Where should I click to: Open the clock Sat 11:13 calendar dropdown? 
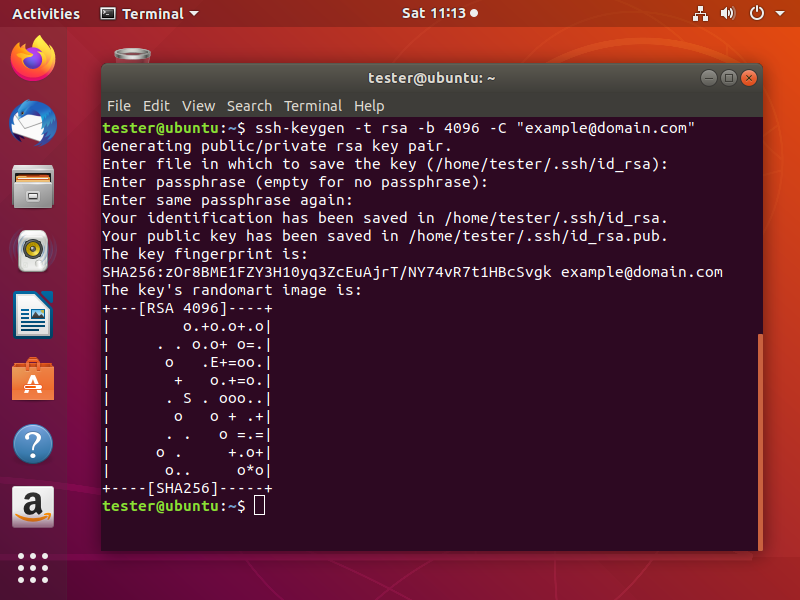click(440, 13)
